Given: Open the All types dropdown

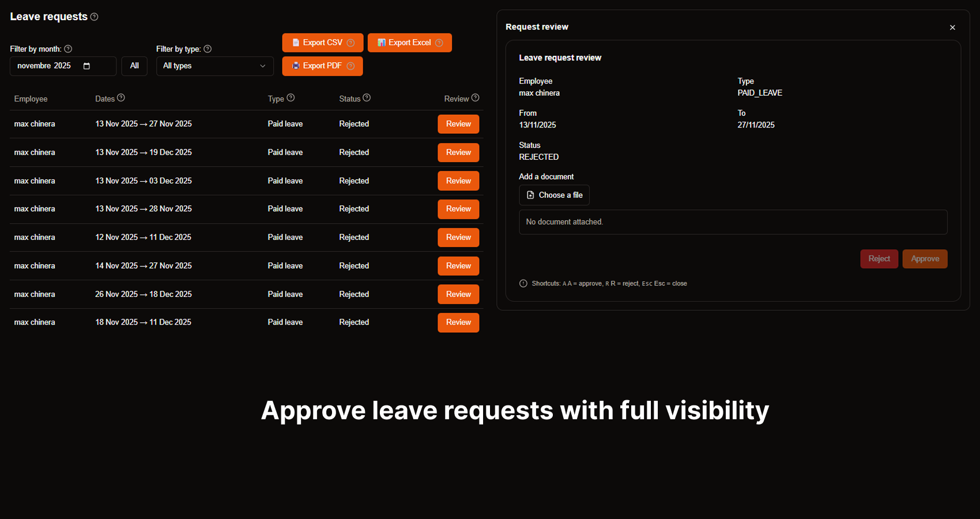Looking at the screenshot, I should 214,66.
